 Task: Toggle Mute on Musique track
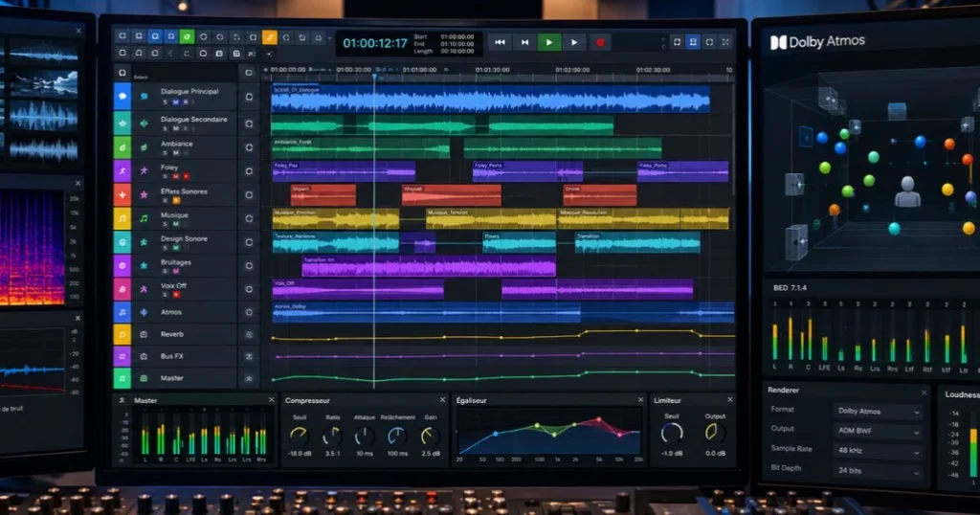(x=176, y=224)
